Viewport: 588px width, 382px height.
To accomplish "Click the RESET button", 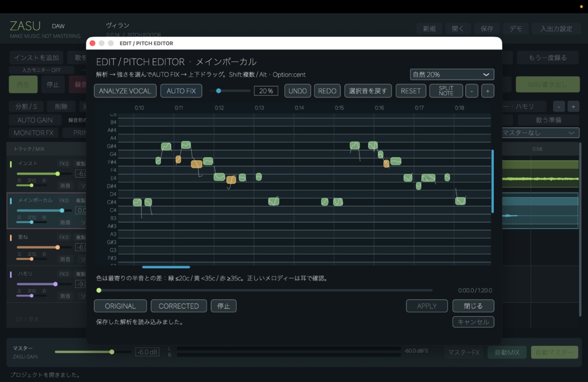I will pyautogui.click(x=411, y=91).
